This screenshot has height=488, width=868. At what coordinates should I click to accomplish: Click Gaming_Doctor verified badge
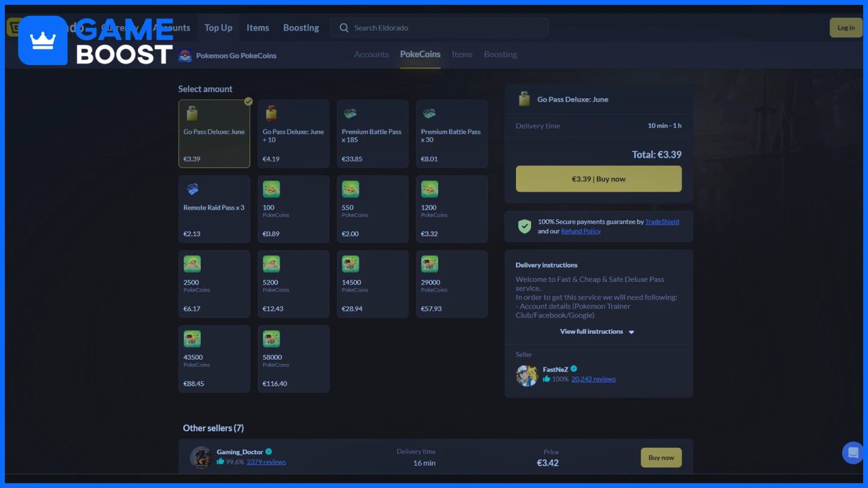tap(269, 452)
